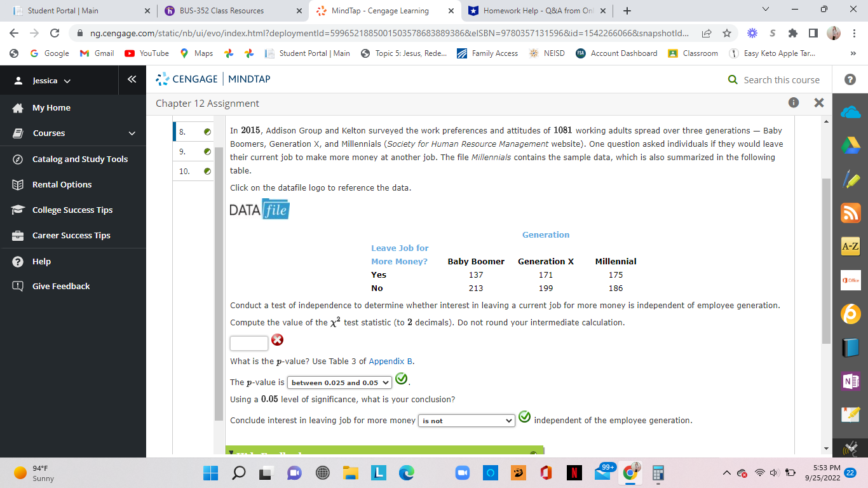Collapse the course navigation sidebar
The width and height of the screenshot is (868, 488).
[x=132, y=79]
